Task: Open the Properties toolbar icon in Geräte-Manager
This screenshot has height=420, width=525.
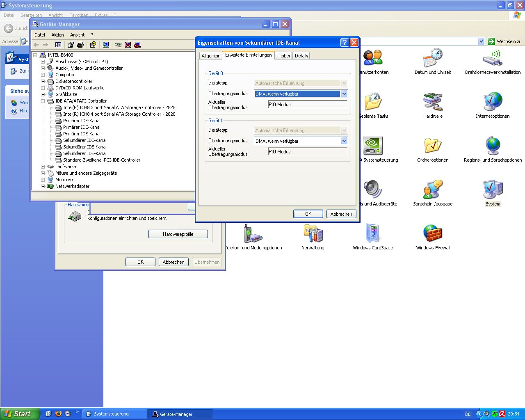Action: tap(71, 45)
